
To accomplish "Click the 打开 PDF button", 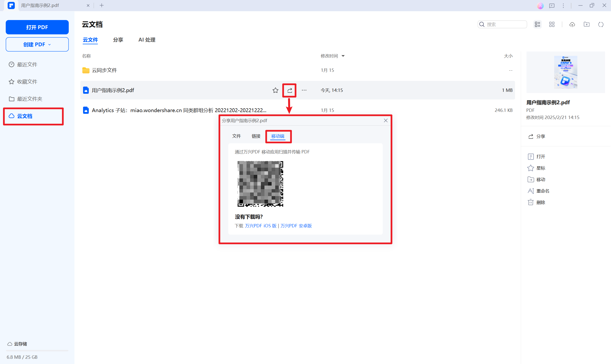I will click(x=37, y=27).
